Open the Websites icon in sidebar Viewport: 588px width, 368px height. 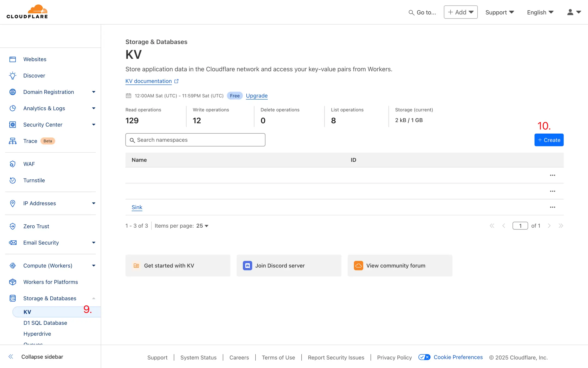click(13, 59)
